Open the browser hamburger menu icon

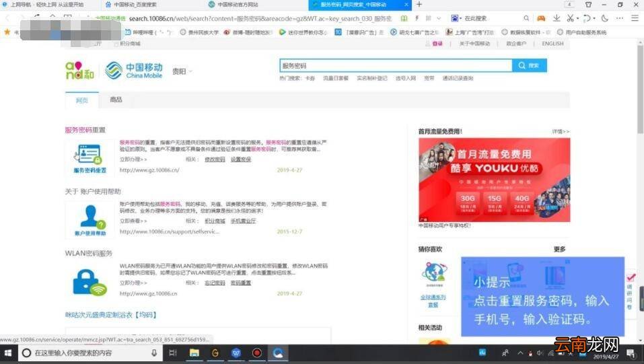635,18
